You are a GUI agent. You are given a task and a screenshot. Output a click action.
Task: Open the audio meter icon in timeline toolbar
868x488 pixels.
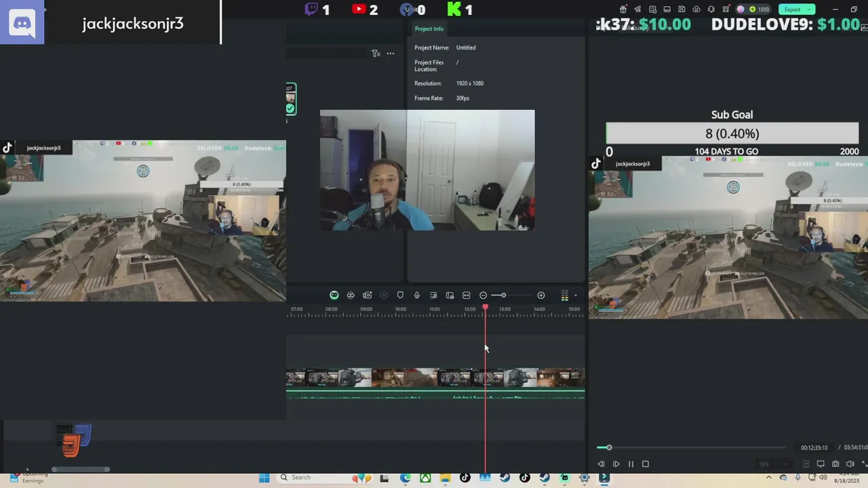tap(564, 296)
